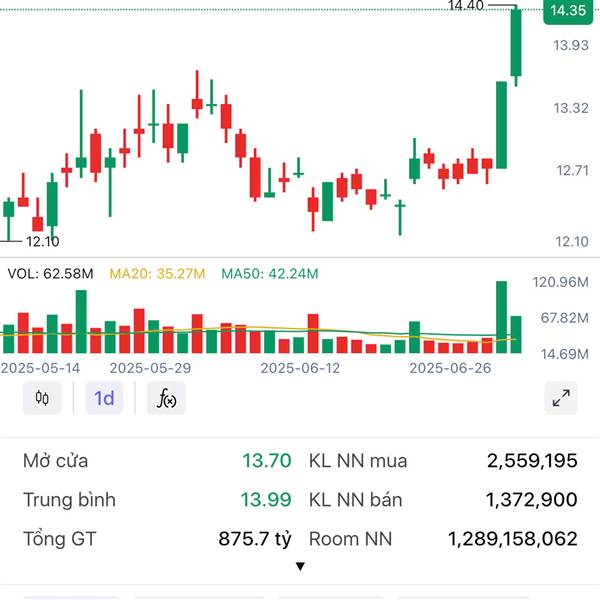
Task: Expand more stock details arrow
Action: (300, 566)
